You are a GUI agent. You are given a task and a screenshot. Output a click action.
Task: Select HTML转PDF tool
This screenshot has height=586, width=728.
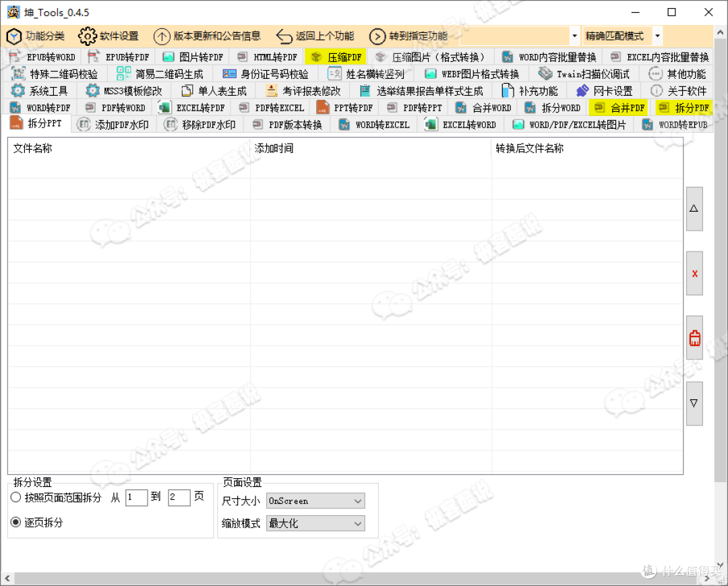267,57
